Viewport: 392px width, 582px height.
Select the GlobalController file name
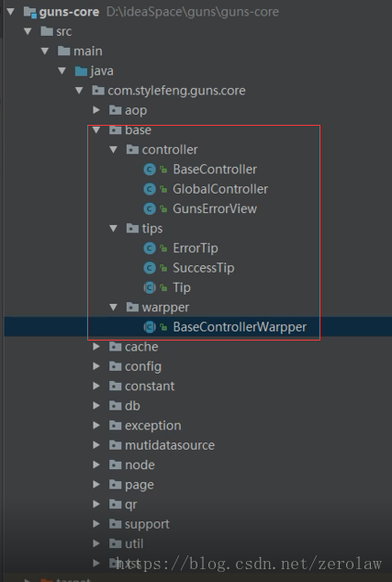pos(220,189)
